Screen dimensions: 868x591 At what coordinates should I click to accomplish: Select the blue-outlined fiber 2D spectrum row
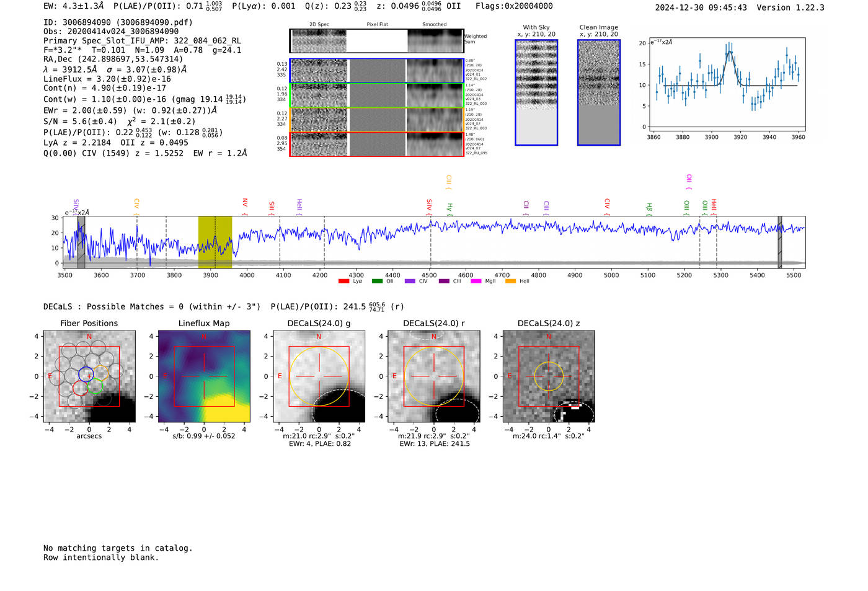(x=376, y=71)
